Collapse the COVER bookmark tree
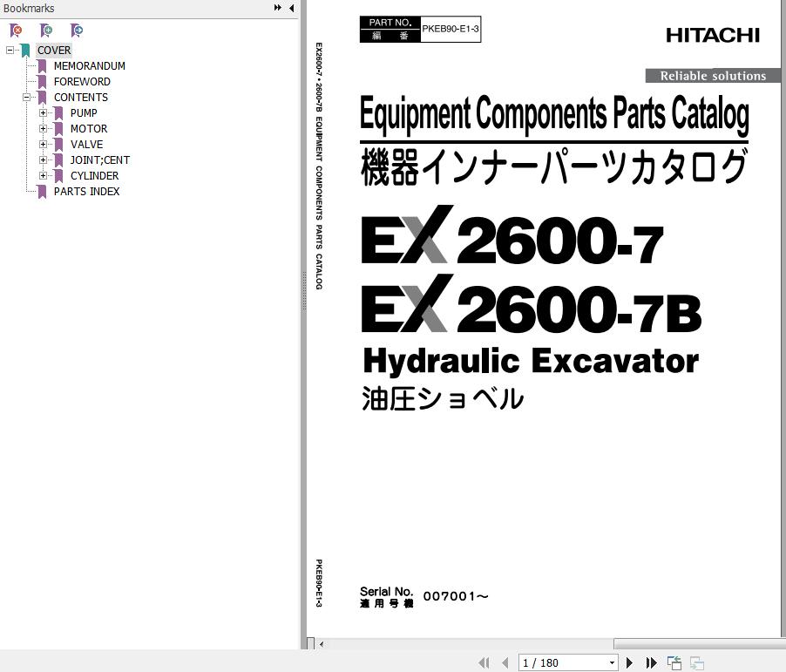This screenshot has width=786, height=672. click(x=10, y=51)
